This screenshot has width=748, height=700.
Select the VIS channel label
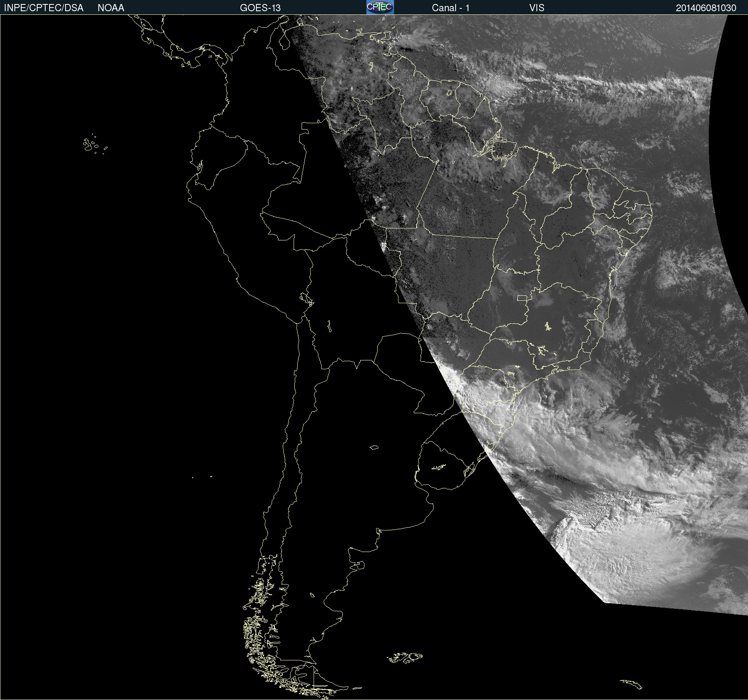tap(537, 8)
